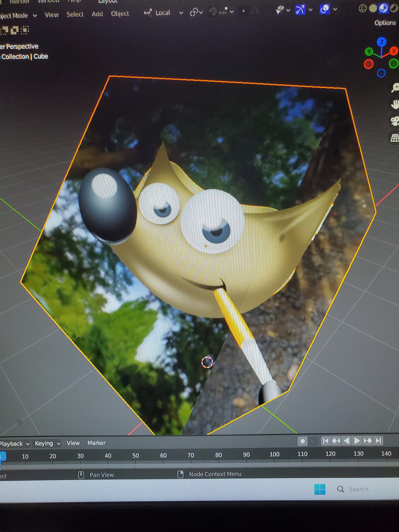This screenshot has width=399, height=532.
Task: Expand the gizmo options chevron
Action: [x=310, y=10]
